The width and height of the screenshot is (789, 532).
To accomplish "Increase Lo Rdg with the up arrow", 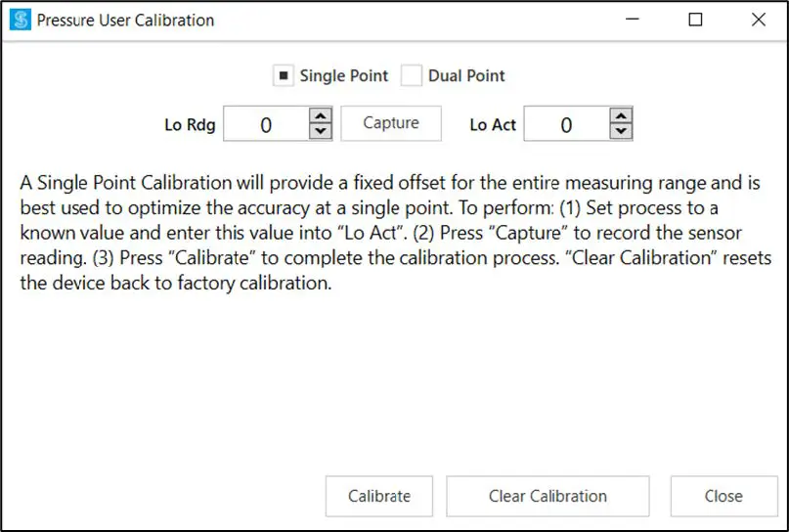I will 321,116.
